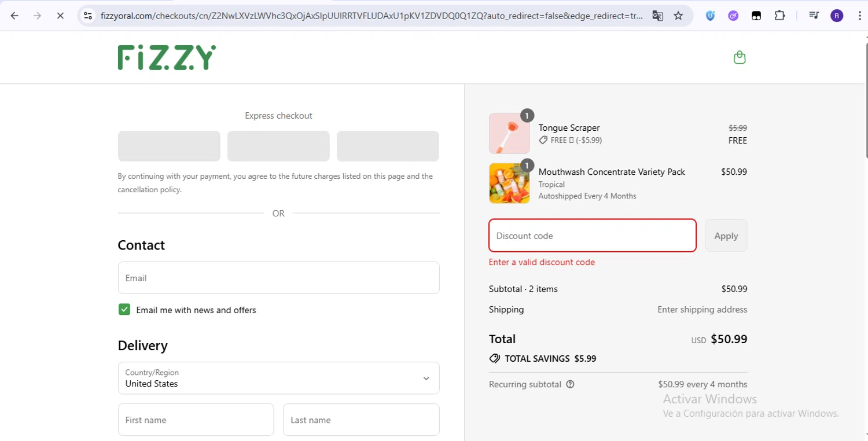Click the Total Savings tag icon
Viewport: 868px width, 441px height.
click(494, 359)
